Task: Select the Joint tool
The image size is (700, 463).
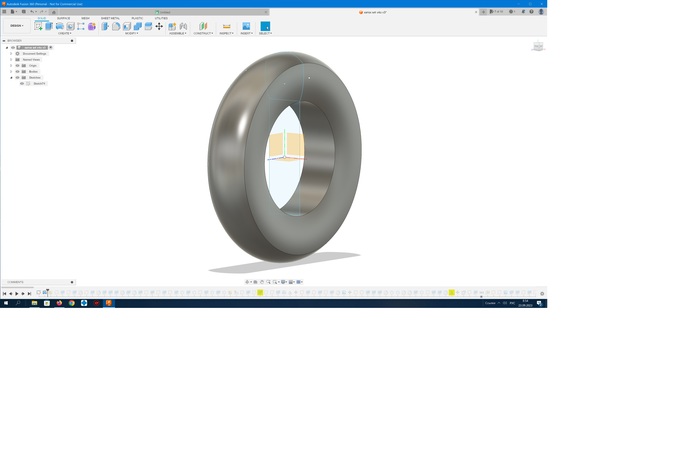Action: coord(183,26)
